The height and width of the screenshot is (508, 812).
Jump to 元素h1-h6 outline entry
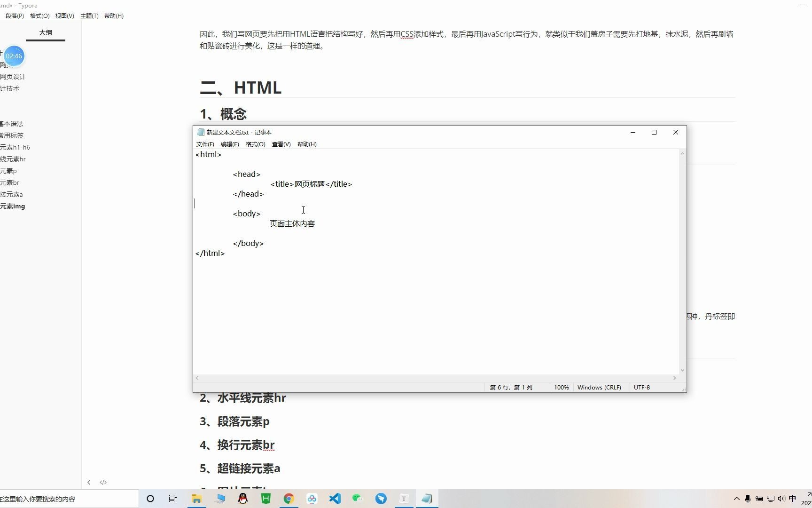pyautogui.click(x=15, y=147)
